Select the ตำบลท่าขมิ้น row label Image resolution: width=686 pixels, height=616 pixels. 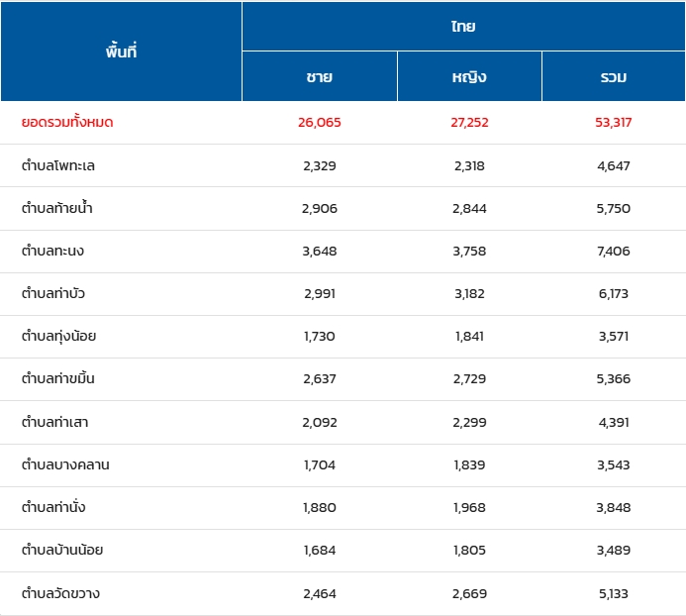58,378
